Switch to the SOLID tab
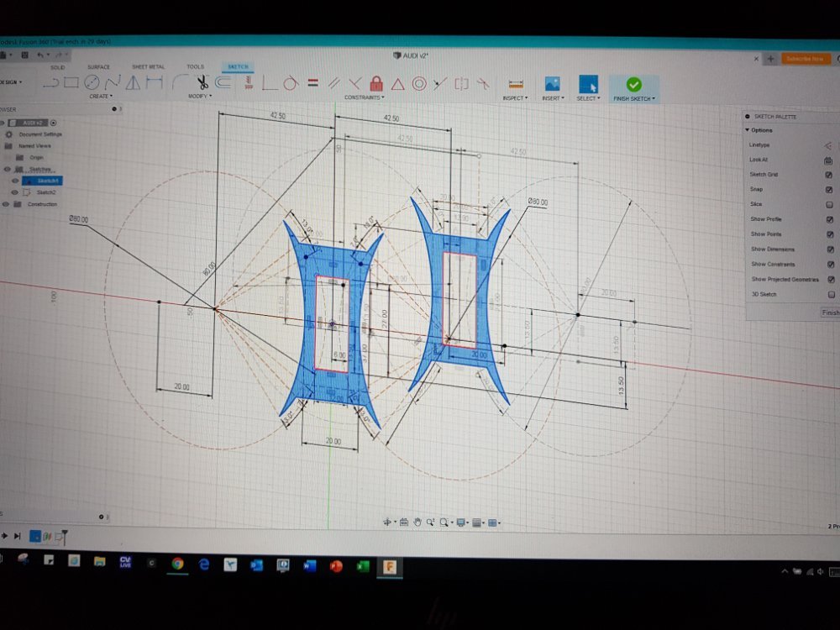840x630 pixels. (x=58, y=67)
